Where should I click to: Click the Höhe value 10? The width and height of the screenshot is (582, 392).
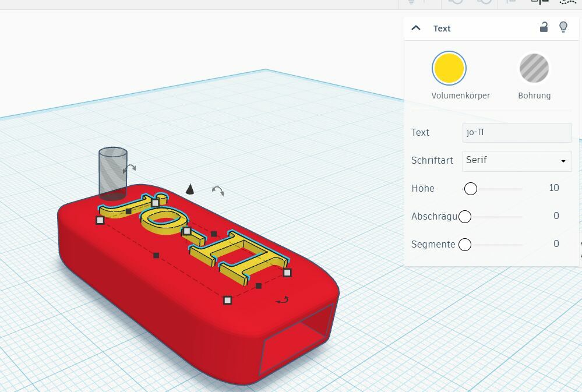click(x=553, y=188)
